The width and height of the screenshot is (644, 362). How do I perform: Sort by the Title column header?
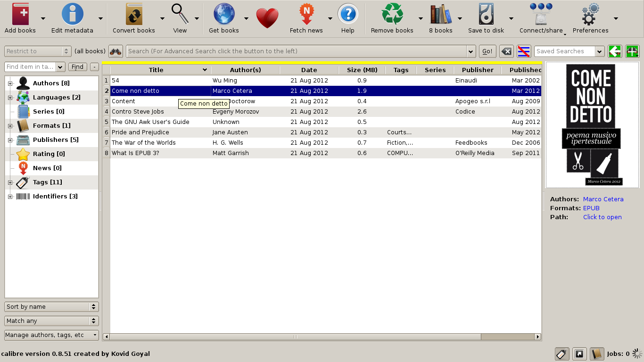160,70
